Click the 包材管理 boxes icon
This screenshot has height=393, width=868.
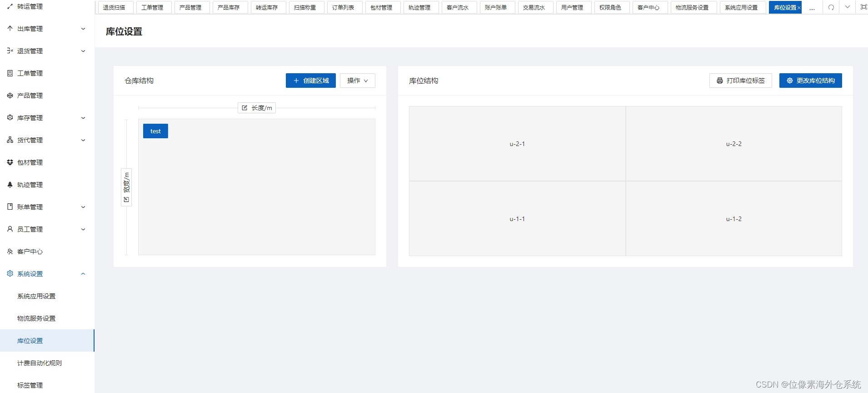[10, 162]
